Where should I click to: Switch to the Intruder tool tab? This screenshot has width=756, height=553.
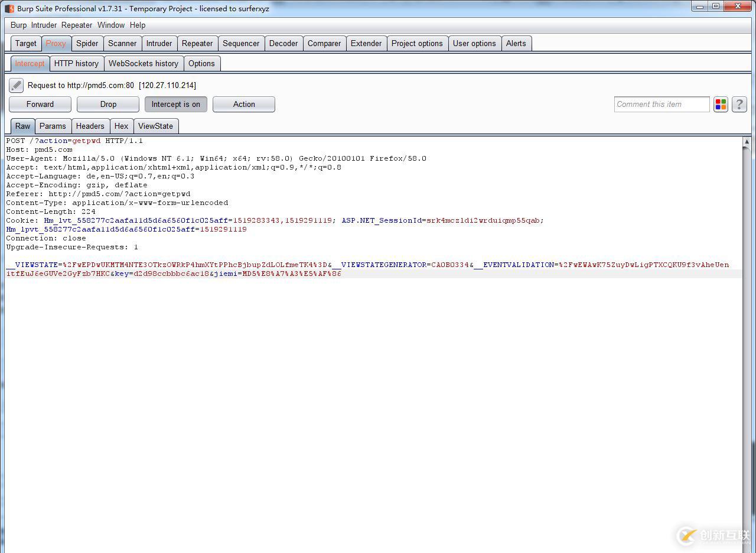[x=159, y=44]
